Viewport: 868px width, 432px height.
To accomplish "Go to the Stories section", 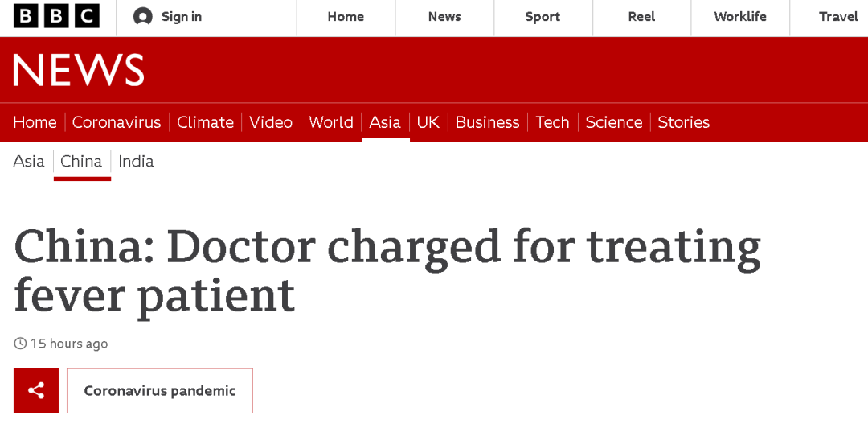I will coord(683,122).
